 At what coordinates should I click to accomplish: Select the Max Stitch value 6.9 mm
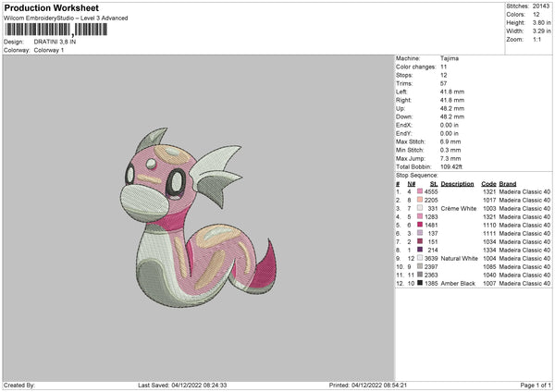tap(450, 141)
